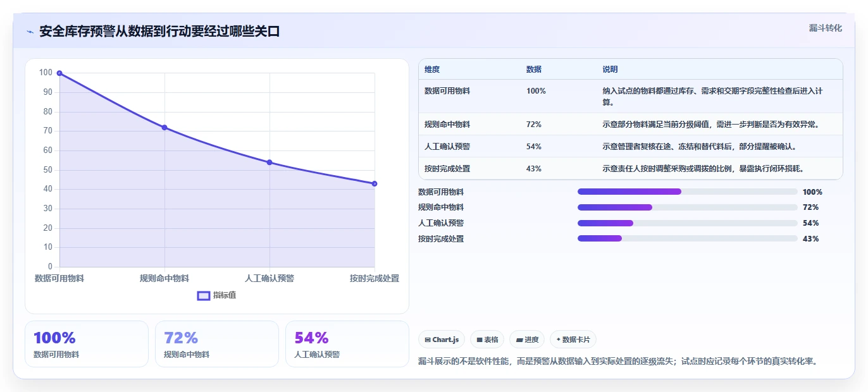This screenshot has height=392, width=868.
Task: Click the 人工确认预警 progress bar
Action: click(x=688, y=223)
